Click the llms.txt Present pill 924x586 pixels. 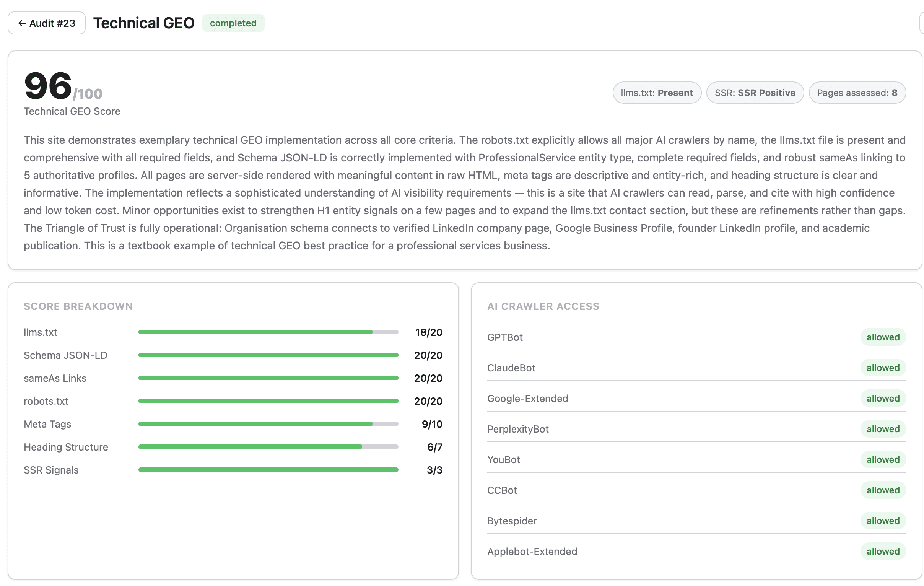(657, 93)
